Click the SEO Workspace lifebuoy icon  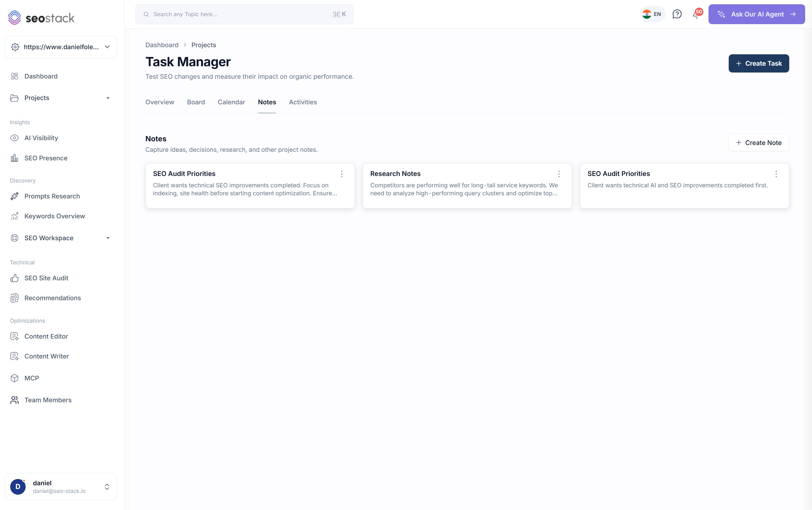coord(14,238)
